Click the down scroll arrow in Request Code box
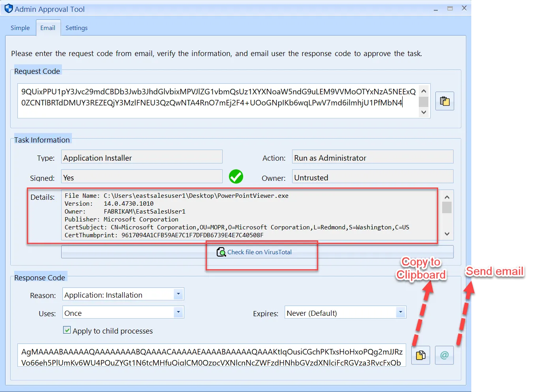Viewport: 540px width, 392px height. pos(424,113)
